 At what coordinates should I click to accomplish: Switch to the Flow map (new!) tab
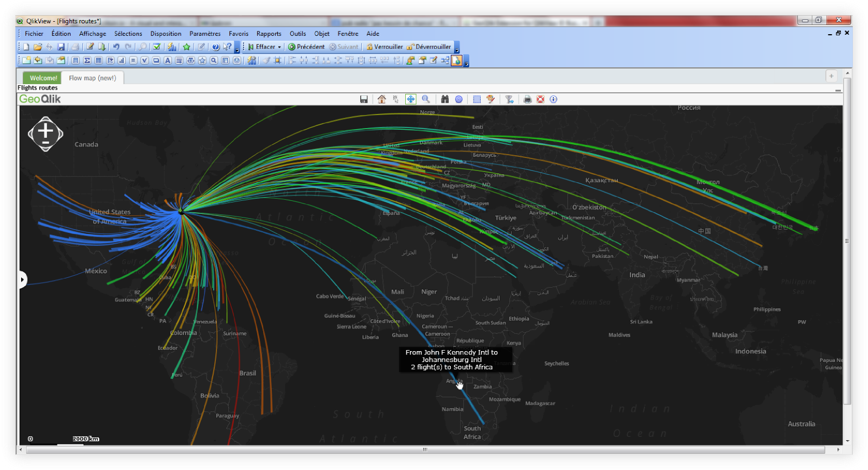(x=92, y=78)
